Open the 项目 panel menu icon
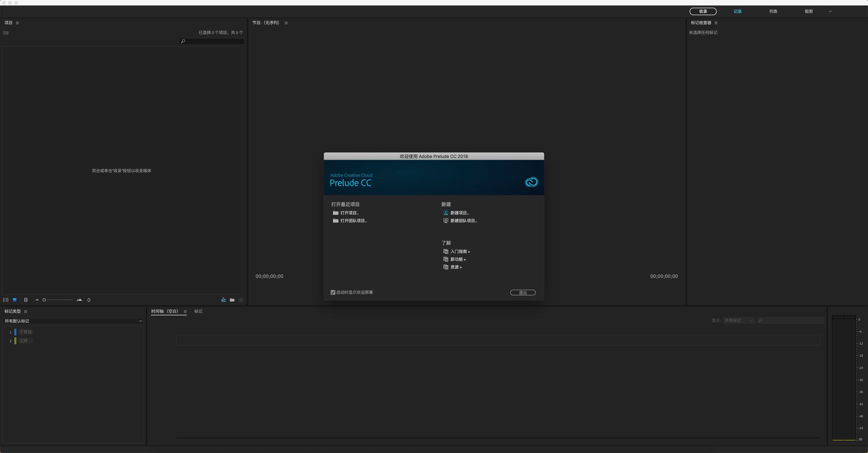 pyautogui.click(x=17, y=23)
